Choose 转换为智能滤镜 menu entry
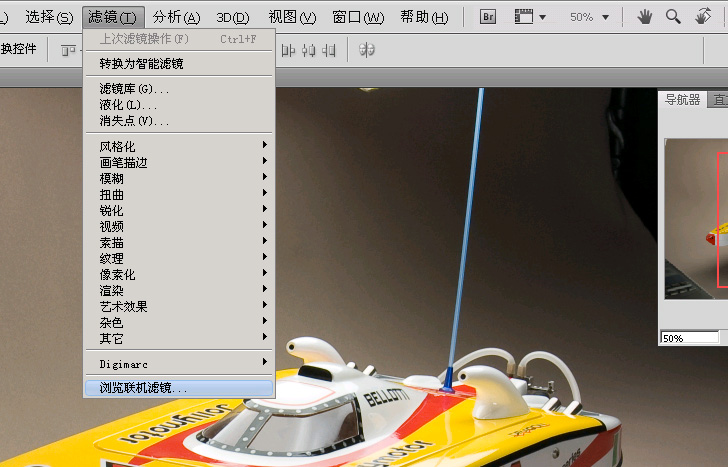 [178, 64]
